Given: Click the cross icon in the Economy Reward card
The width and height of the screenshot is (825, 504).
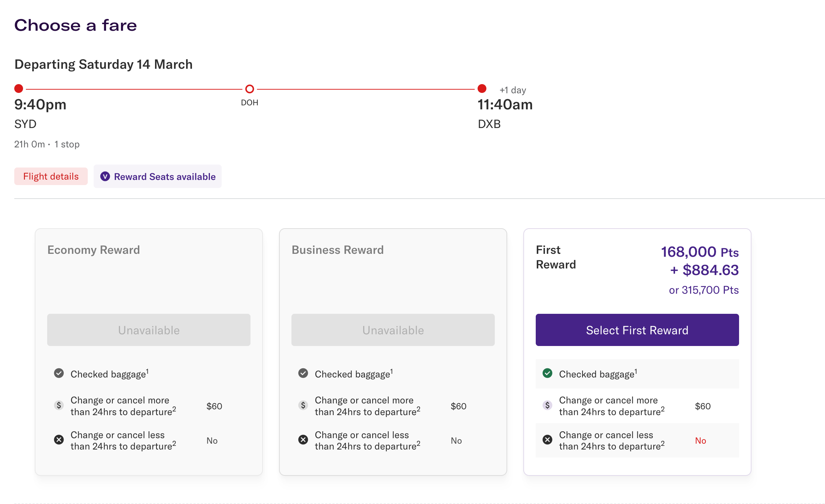Looking at the screenshot, I should pyautogui.click(x=59, y=440).
